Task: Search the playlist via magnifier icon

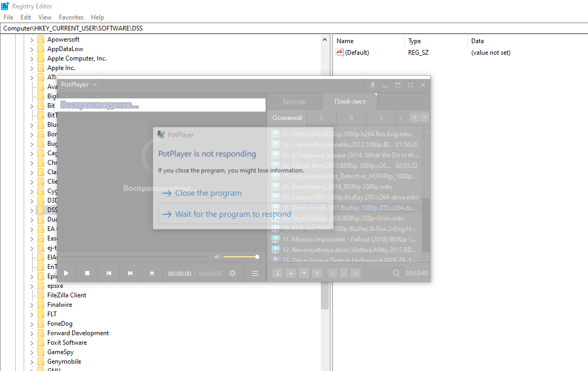Action: coord(397,274)
